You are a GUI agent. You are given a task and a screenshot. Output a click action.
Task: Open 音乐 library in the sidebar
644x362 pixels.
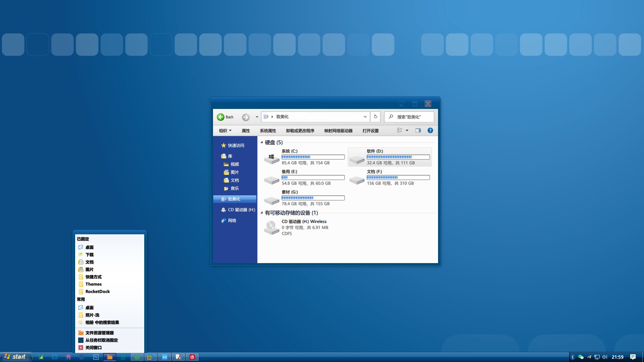click(x=231, y=188)
